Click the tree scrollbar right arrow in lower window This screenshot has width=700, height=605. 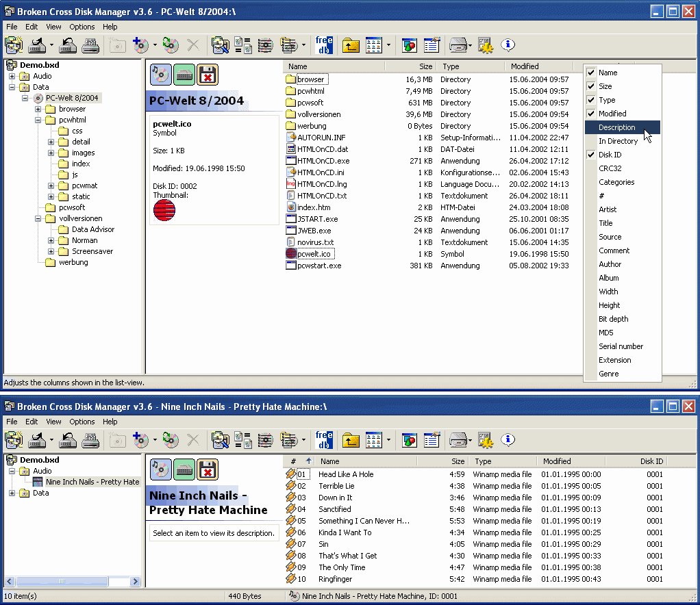point(135,581)
